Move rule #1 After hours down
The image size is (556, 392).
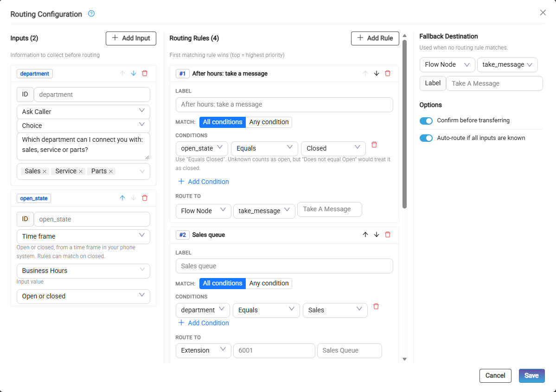pyautogui.click(x=377, y=73)
